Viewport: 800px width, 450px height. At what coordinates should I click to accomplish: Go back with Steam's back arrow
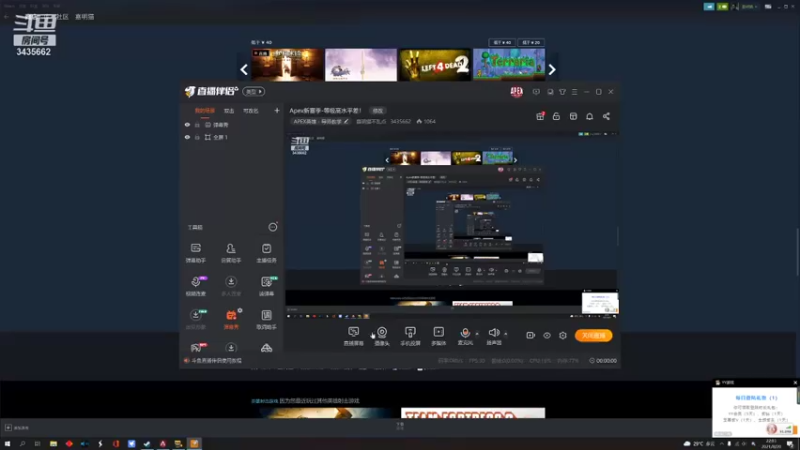6,17
